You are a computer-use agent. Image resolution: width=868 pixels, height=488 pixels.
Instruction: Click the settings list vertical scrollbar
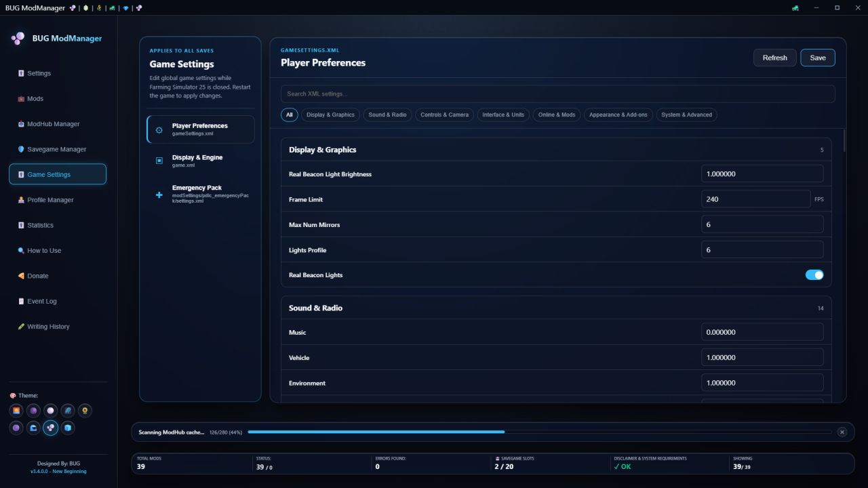click(844, 140)
